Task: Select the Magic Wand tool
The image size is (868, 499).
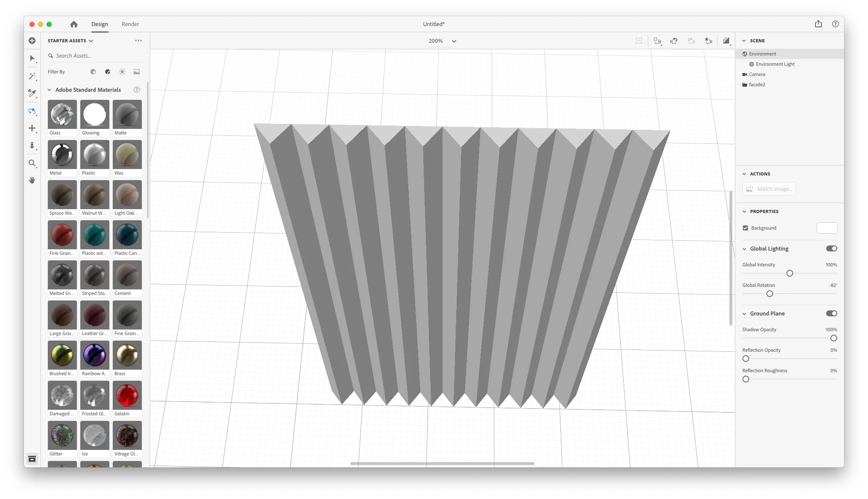Action: [x=32, y=76]
